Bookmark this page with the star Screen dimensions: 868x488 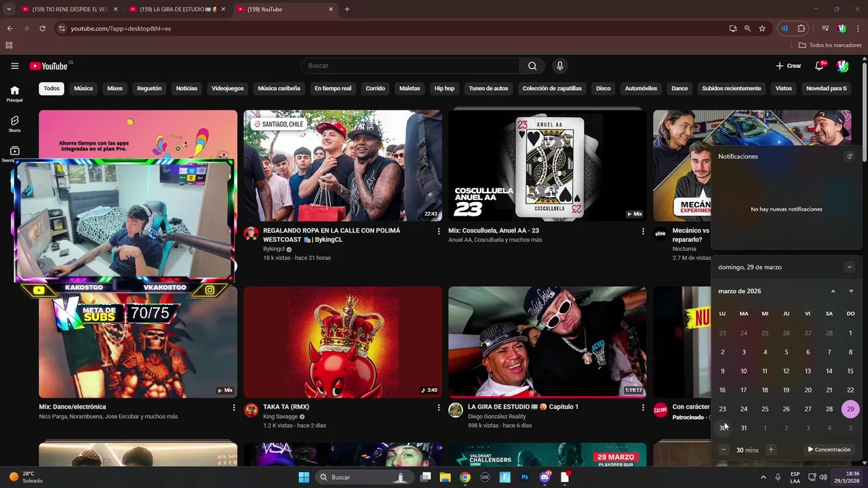(x=762, y=28)
